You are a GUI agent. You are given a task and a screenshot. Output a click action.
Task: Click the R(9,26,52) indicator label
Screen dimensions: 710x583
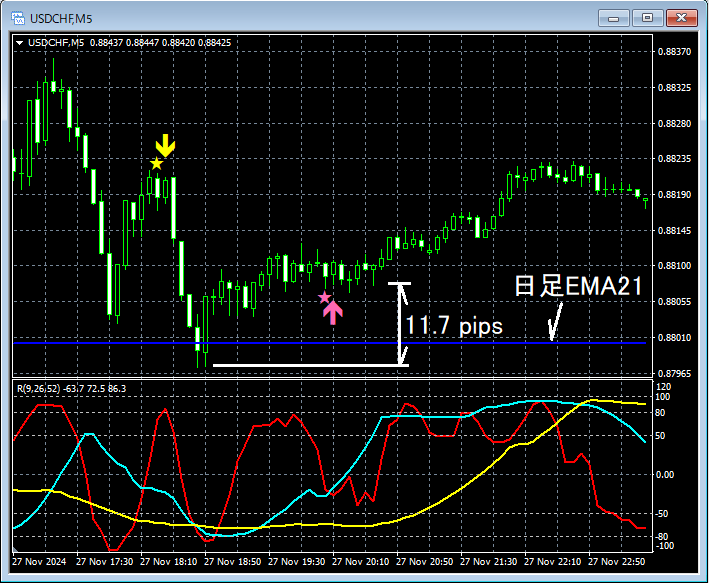72,389
